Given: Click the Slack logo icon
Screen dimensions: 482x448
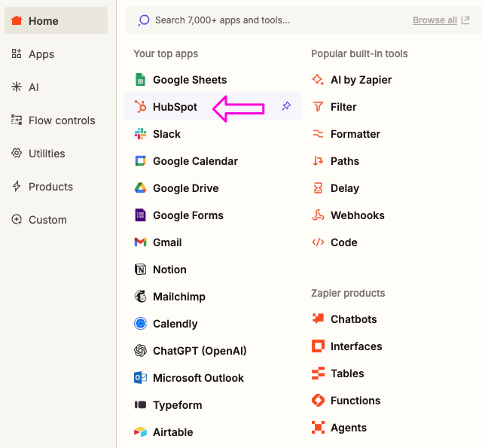Looking at the screenshot, I should click(141, 134).
